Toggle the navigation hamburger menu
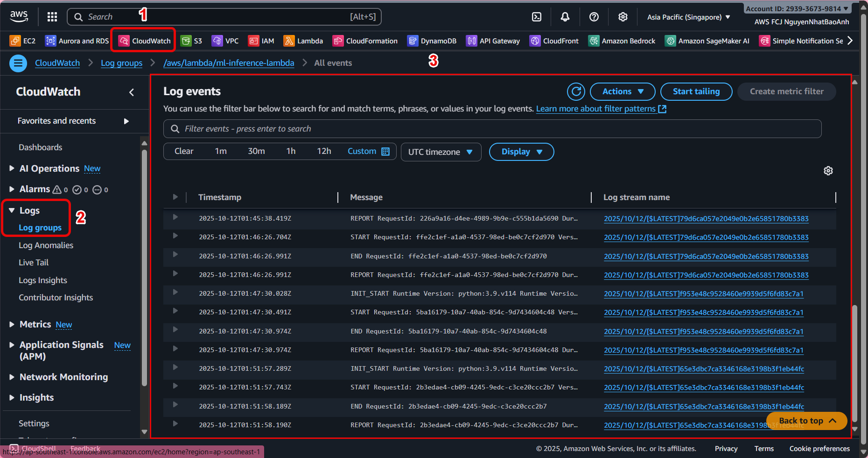Screen dimensions: 868x458 pos(18,63)
